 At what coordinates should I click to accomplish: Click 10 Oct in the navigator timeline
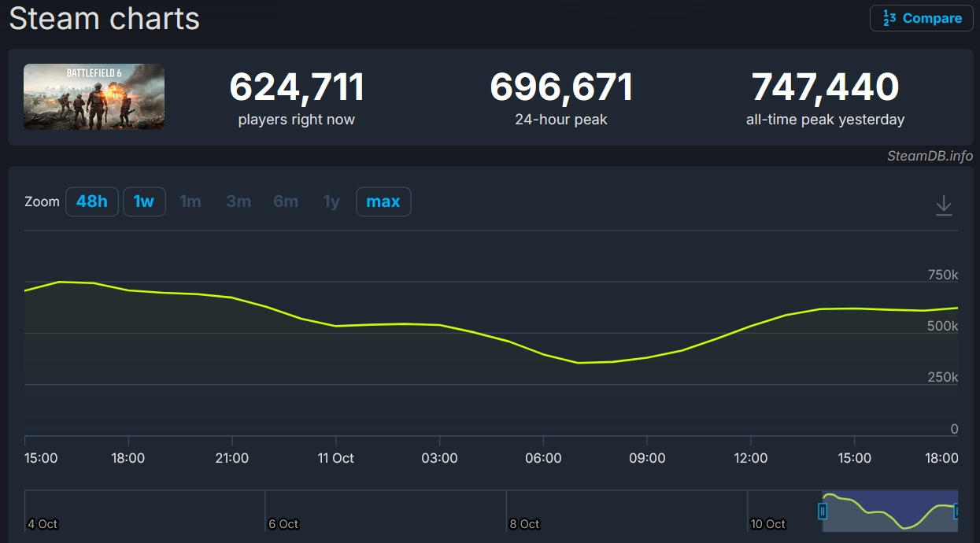pyautogui.click(x=767, y=524)
